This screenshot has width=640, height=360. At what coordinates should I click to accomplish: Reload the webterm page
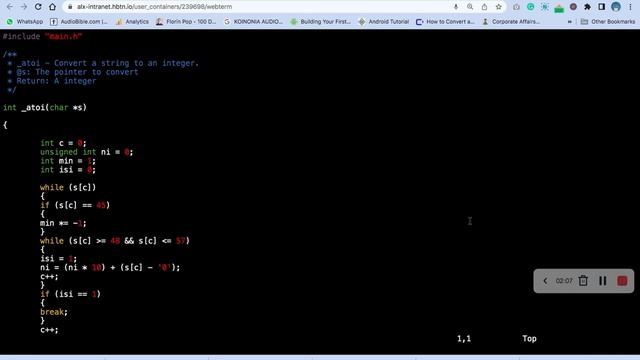click(38, 7)
